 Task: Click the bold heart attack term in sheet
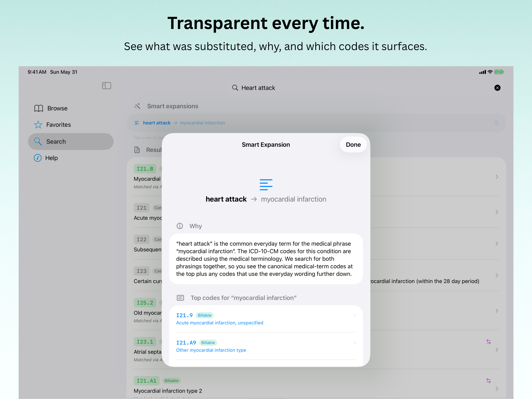(x=226, y=199)
